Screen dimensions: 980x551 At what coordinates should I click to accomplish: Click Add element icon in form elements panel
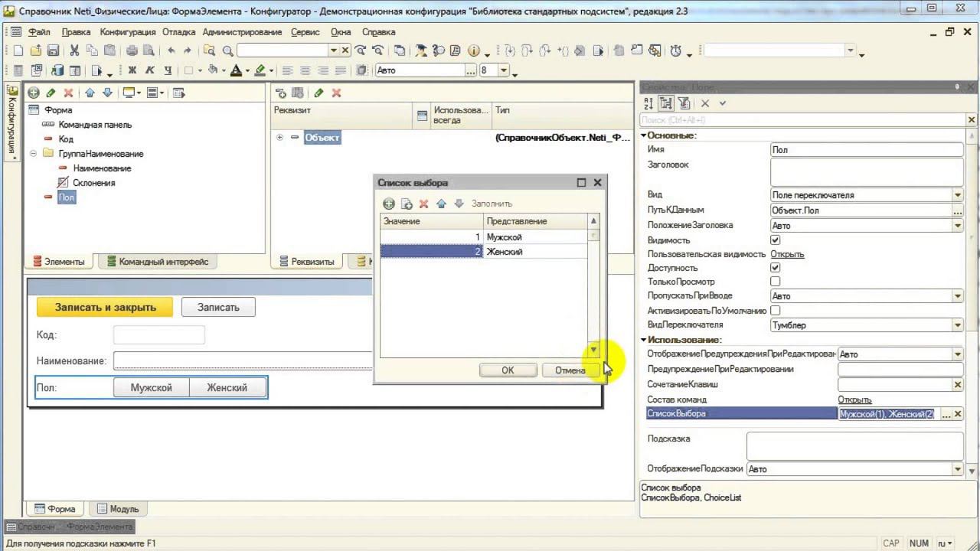coord(34,93)
